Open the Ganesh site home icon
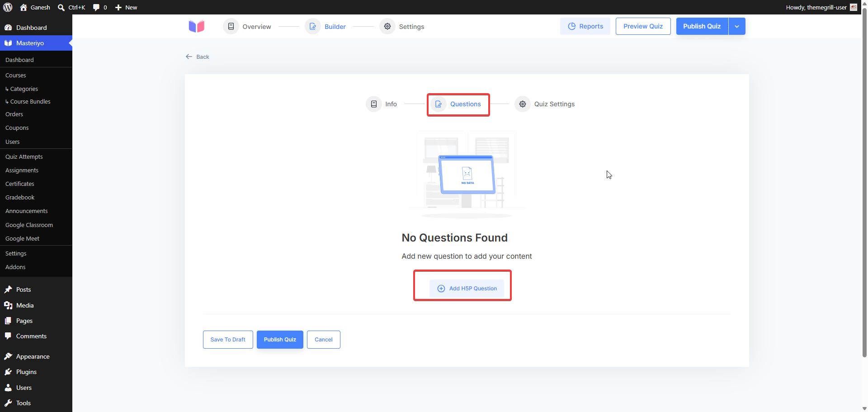This screenshot has width=868, height=412. tap(24, 7)
